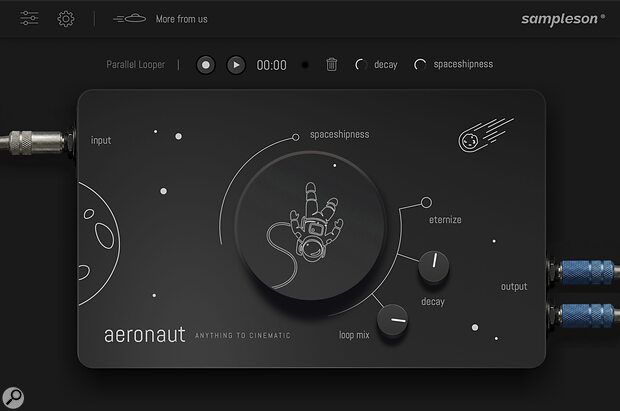The image size is (620, 411).
Task: Click the magnifying glass zoom icon
Action: click(13, 398)
